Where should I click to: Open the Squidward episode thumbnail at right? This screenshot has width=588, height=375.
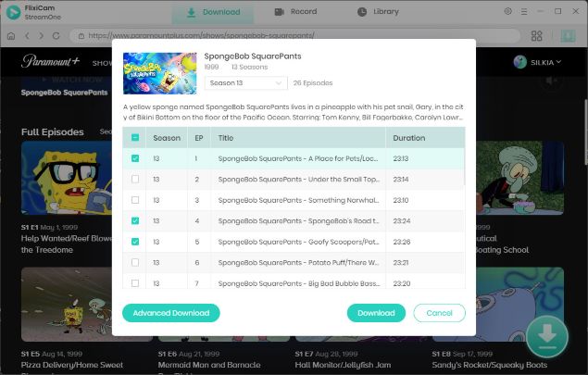coord(520,178)
